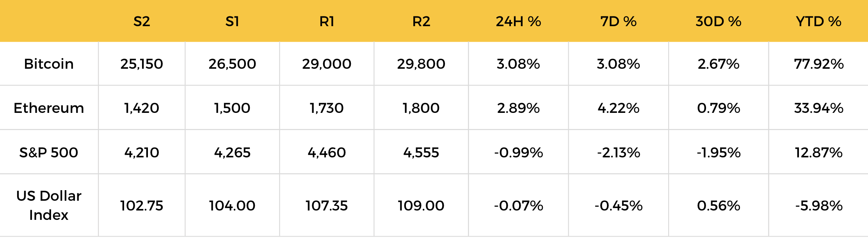Screen dimensions: 868x239
Task: Click the 24H % column header
Action: pos(518,21)
